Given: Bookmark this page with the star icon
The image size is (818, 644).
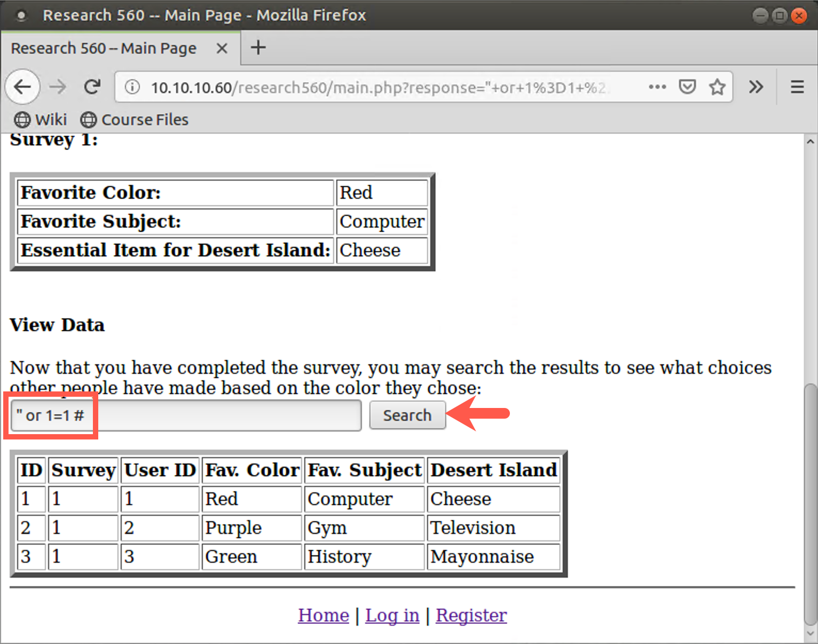Looking at the screenshot, I should click(x=717, y=87).
